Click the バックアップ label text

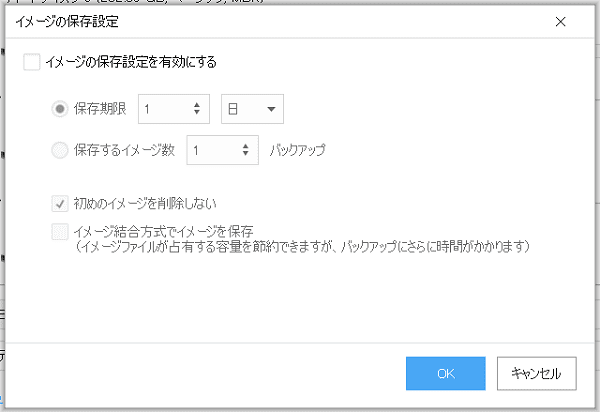click(298, 150)
